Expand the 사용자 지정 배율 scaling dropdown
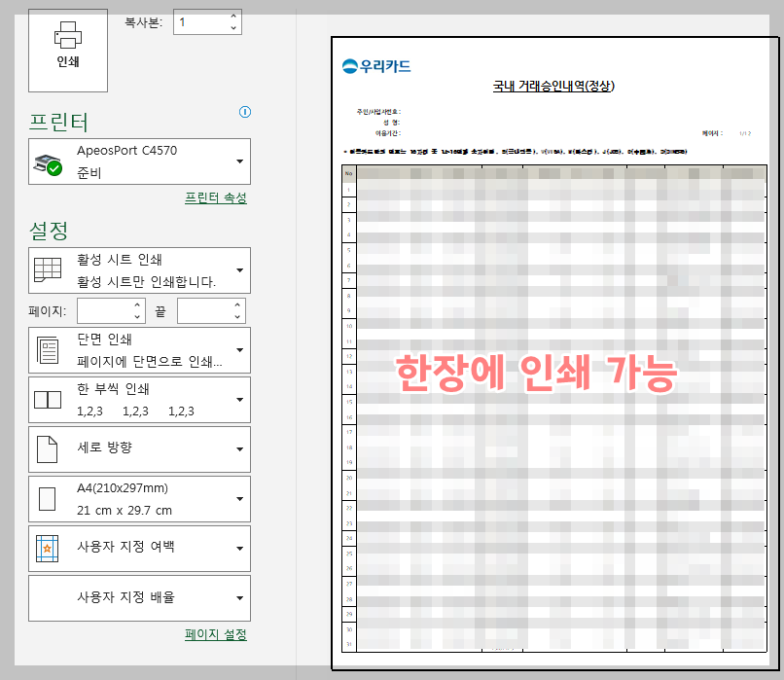The image size is (784, 680). (240, 597)
